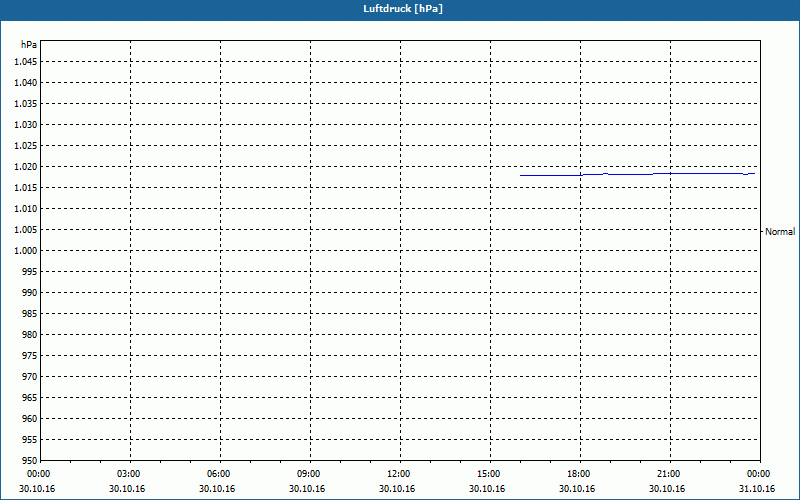Pick the 18:00 time label
Screen dimensions: 800x500
pyautogui.click(x=579, y=474)
